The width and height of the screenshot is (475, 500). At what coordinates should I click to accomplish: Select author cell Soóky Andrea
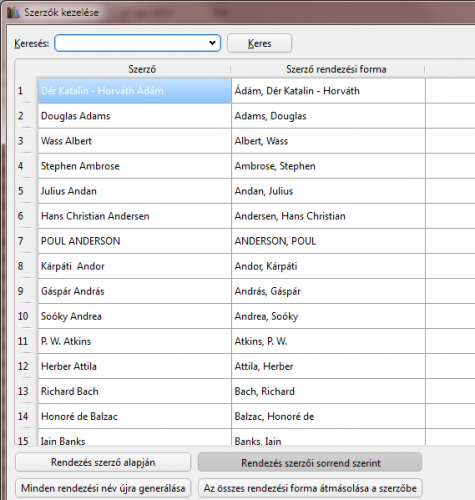135,316
